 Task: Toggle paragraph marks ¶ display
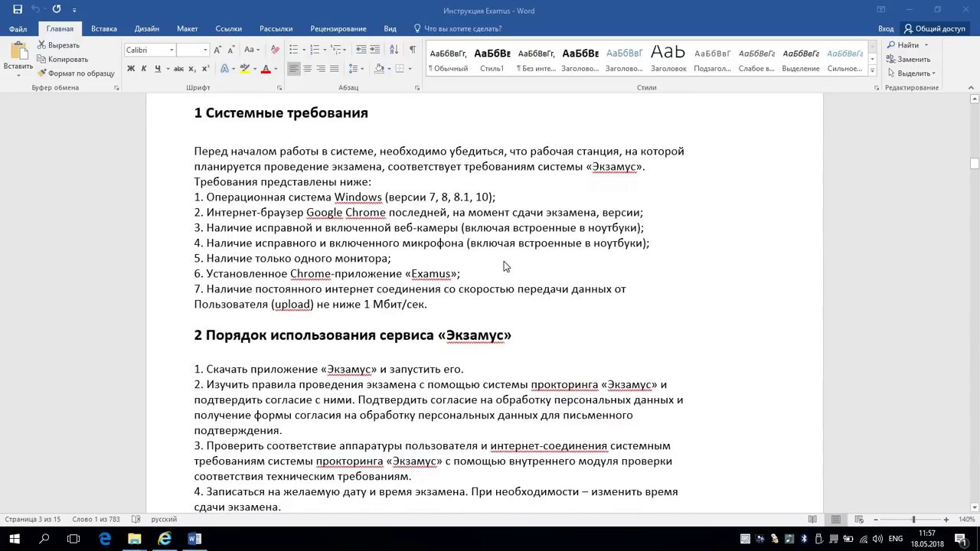(x=413, y=50)
